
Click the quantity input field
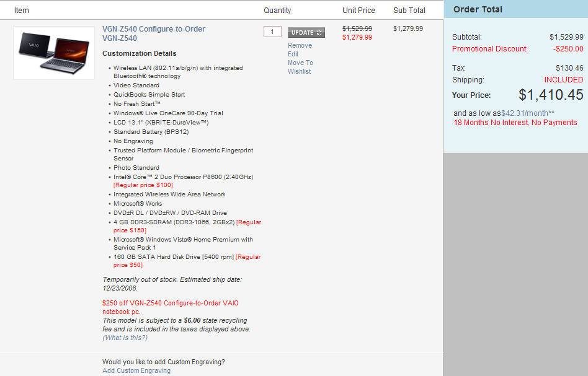(x=272, y=32)
